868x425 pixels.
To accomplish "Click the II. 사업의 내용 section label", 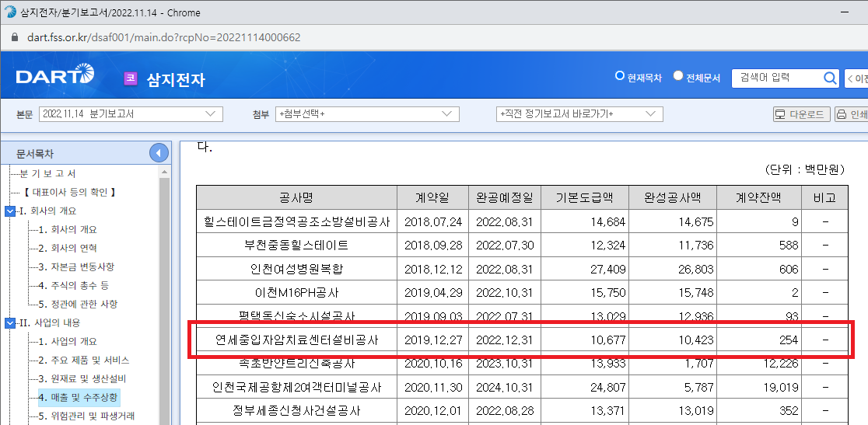I will click(x=51, y=322).
